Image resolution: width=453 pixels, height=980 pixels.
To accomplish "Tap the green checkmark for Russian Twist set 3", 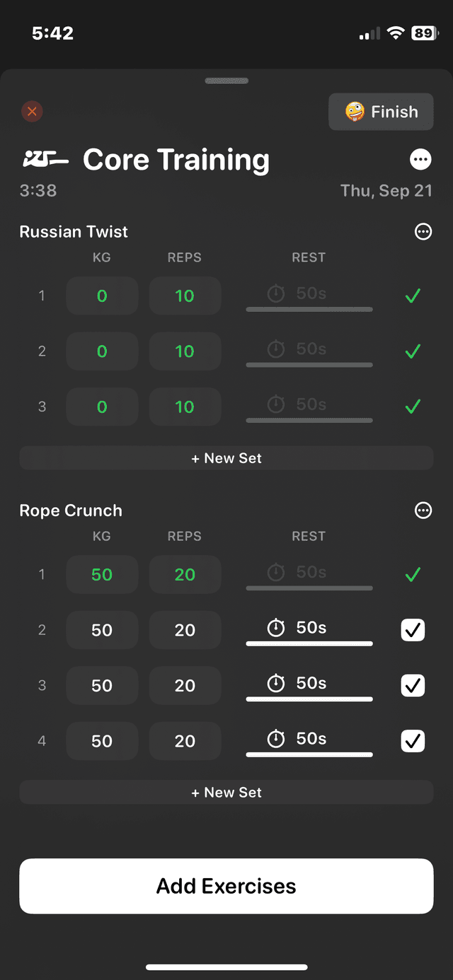I will pos(413,407).
